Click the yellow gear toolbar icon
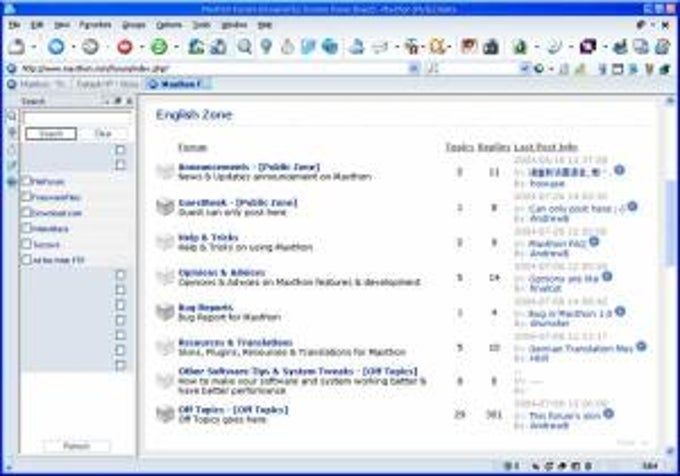This screenshot has width=680, height=476. 437,46
